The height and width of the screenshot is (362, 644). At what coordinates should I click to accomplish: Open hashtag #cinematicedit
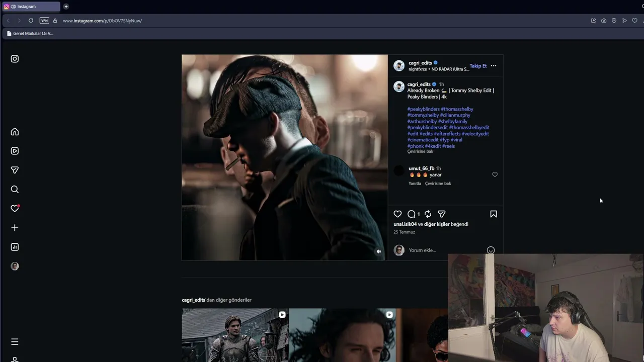[423, 140]
